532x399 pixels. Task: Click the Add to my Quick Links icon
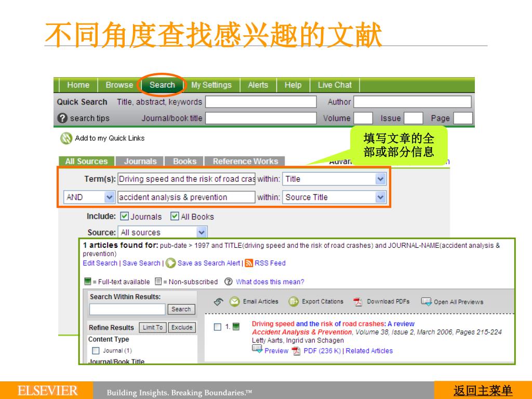(66, 138)
